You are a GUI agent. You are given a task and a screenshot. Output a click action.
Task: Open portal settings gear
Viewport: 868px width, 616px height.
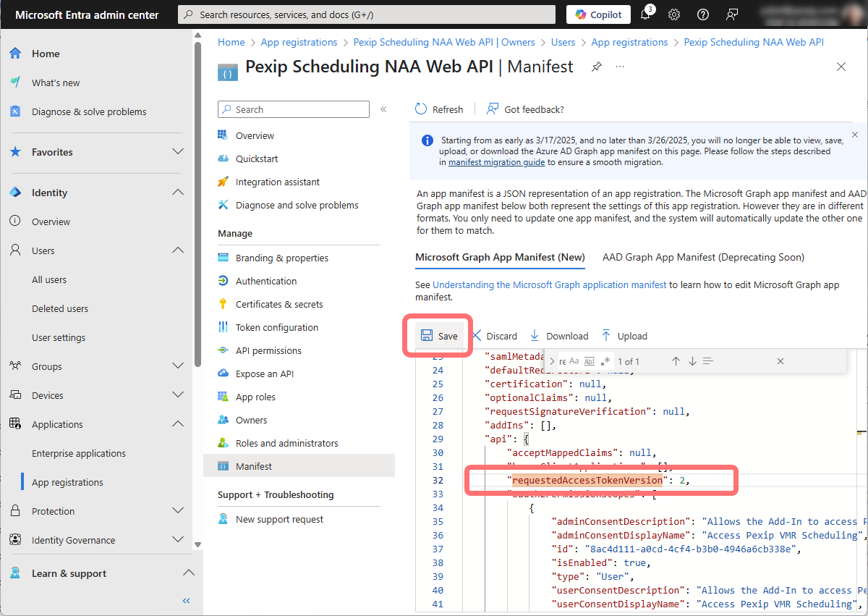(x=674, y=14)
